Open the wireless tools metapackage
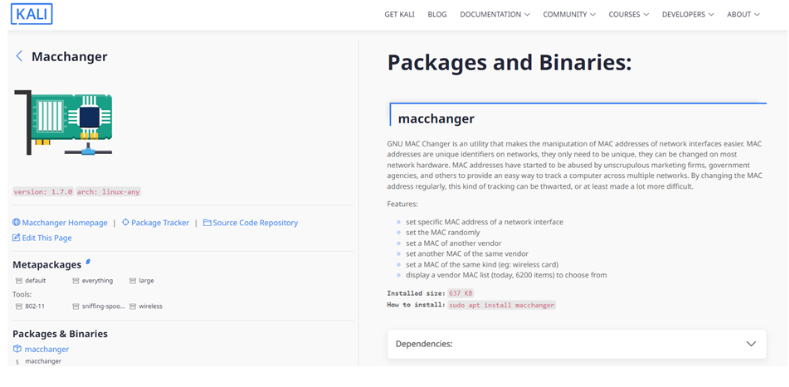Screen dimensions: 789x387 (150, 306)
